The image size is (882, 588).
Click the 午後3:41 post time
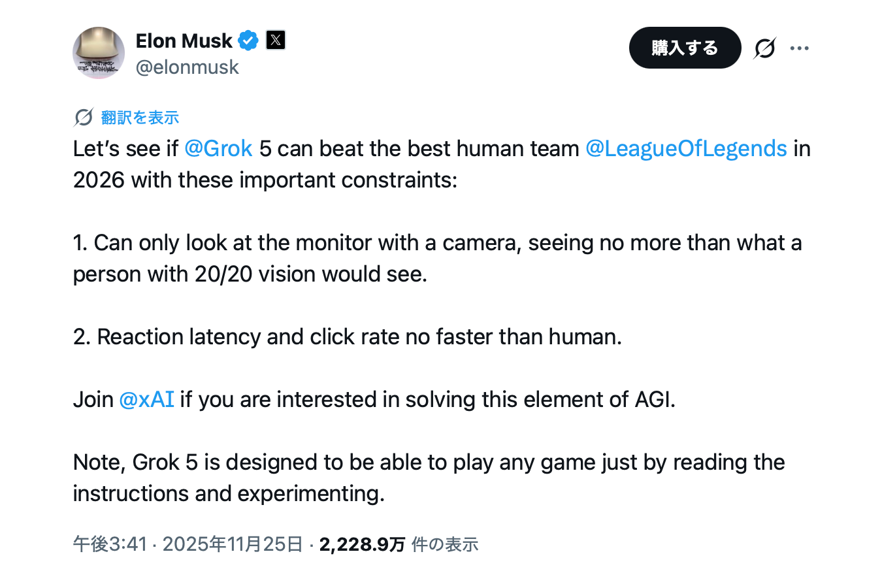point(110,544)
